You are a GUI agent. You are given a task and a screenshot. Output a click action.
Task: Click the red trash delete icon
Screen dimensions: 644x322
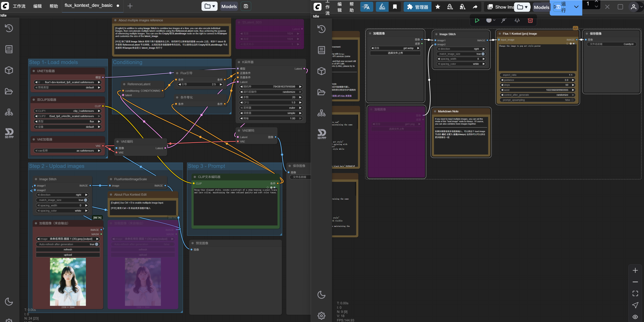pos(530,21)
